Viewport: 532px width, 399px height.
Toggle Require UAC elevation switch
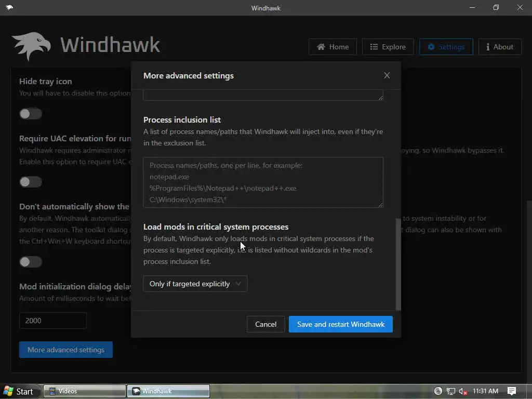click(x=31, y=182)
